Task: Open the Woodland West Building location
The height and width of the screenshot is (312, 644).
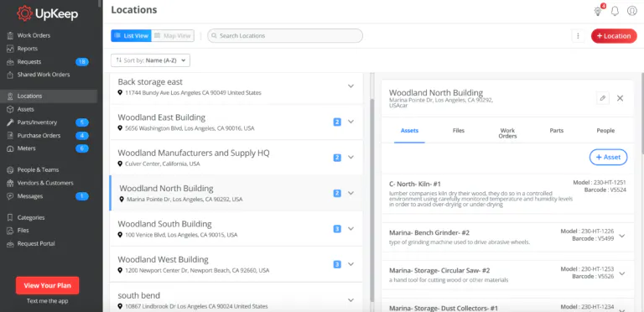Action: click(236, 264)
